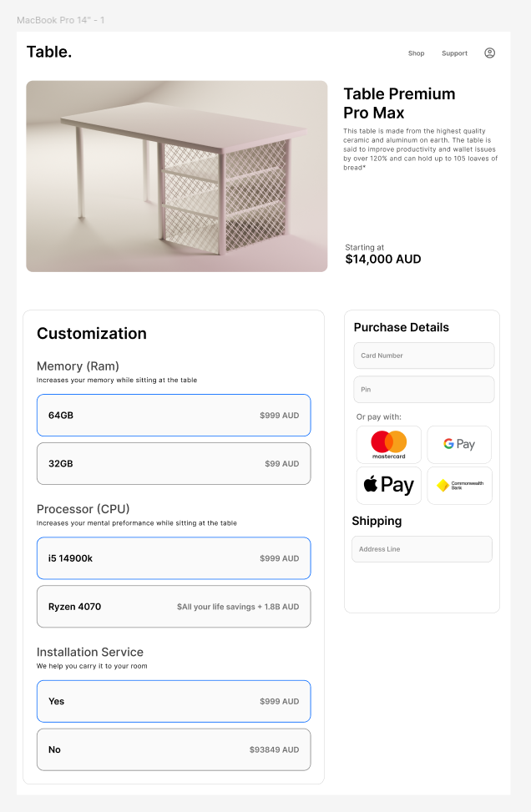
Task: Select the 32GB memory option
Action: click(174, 463)
